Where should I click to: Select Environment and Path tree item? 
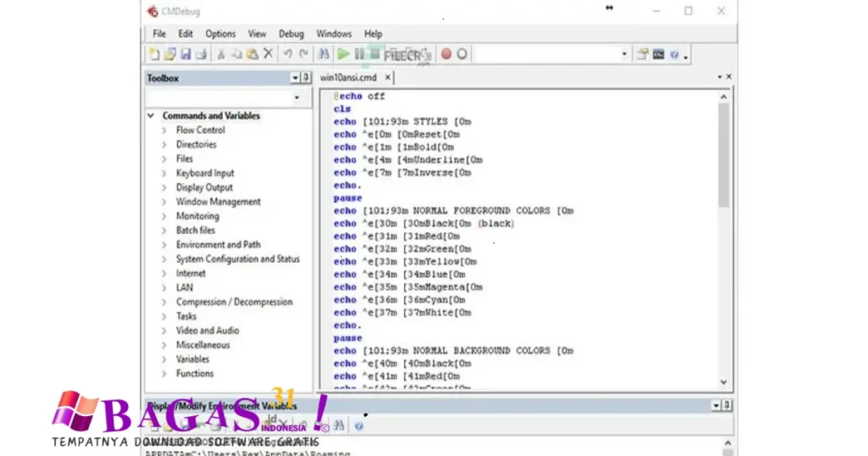tap(218, 245)
